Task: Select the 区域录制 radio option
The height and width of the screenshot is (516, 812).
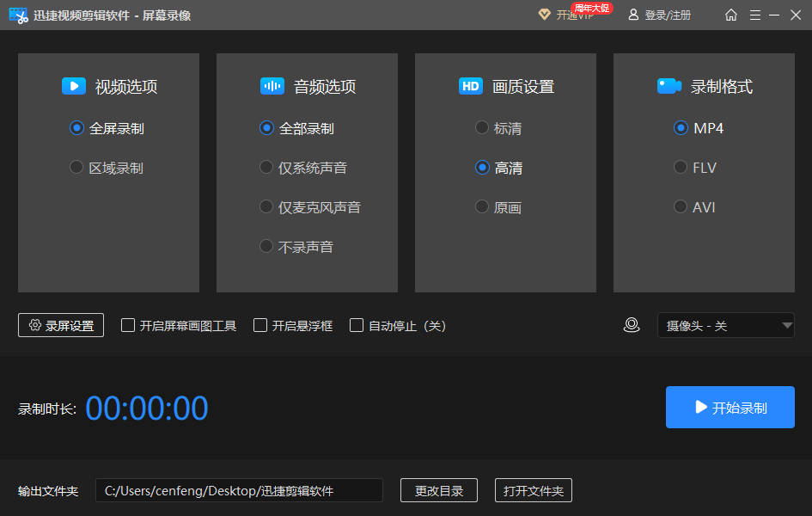Action: tap(77, 168)
